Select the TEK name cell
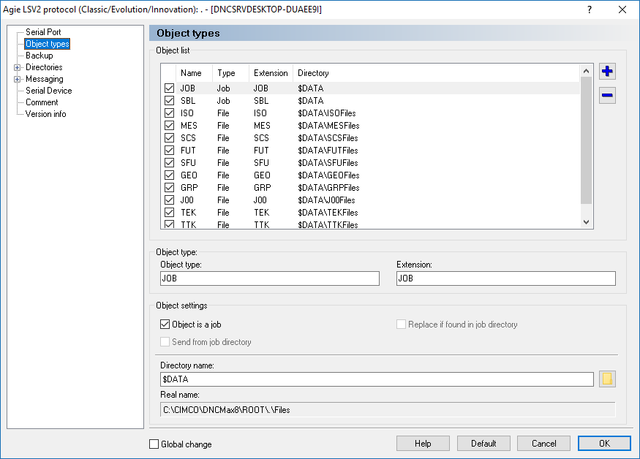The width and height of the screenshot is (640, 459). point(189,213)
